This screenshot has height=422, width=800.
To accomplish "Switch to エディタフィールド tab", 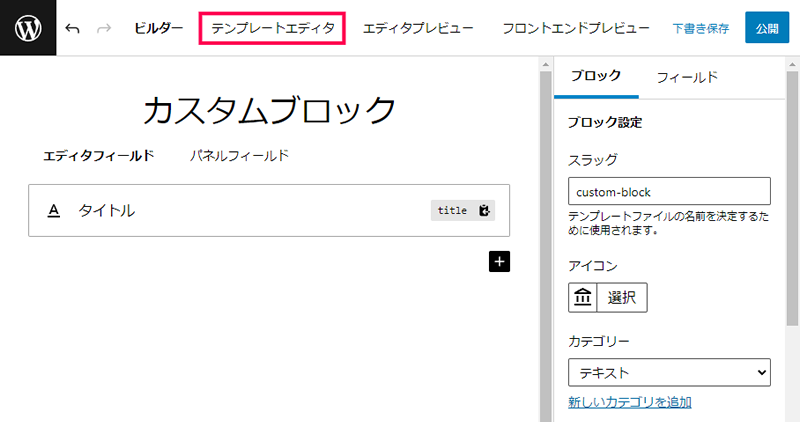I will pos(98,156).
